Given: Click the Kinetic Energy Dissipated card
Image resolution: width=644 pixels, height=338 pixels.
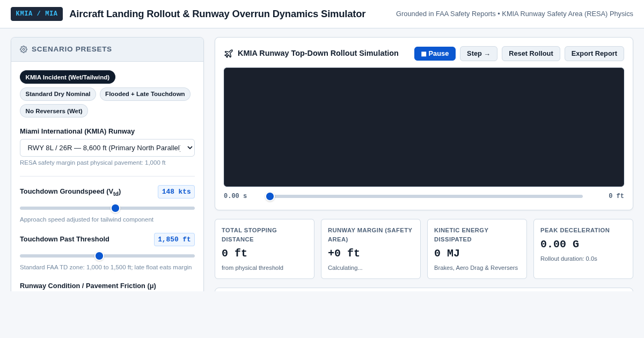Looking at the screenshot, I should 477,249.
